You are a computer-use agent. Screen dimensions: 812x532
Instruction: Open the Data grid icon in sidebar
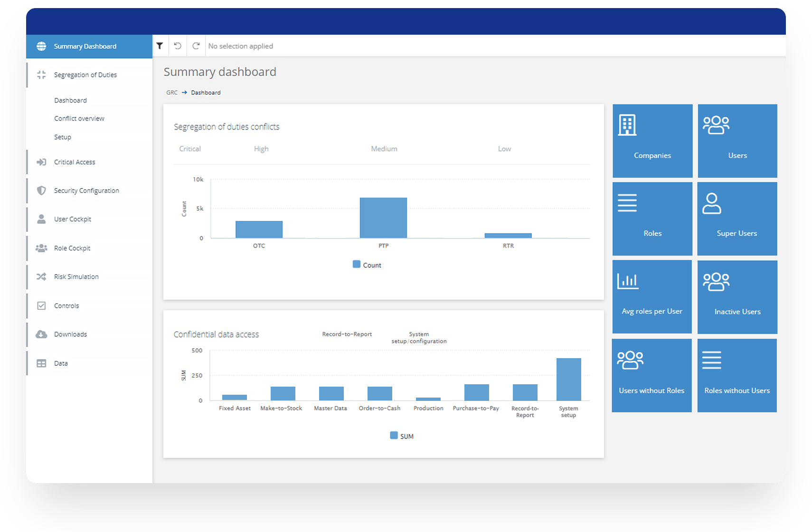coord(41,363)
